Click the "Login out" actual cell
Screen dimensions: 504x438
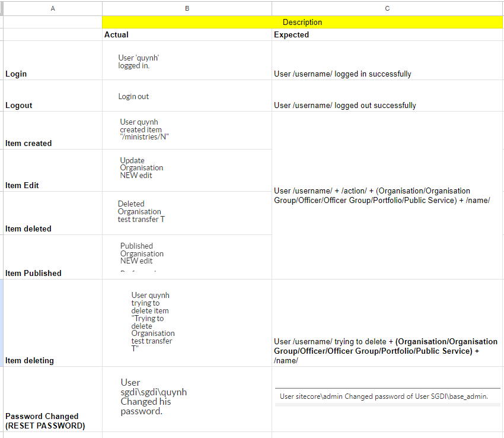point(187,96)
